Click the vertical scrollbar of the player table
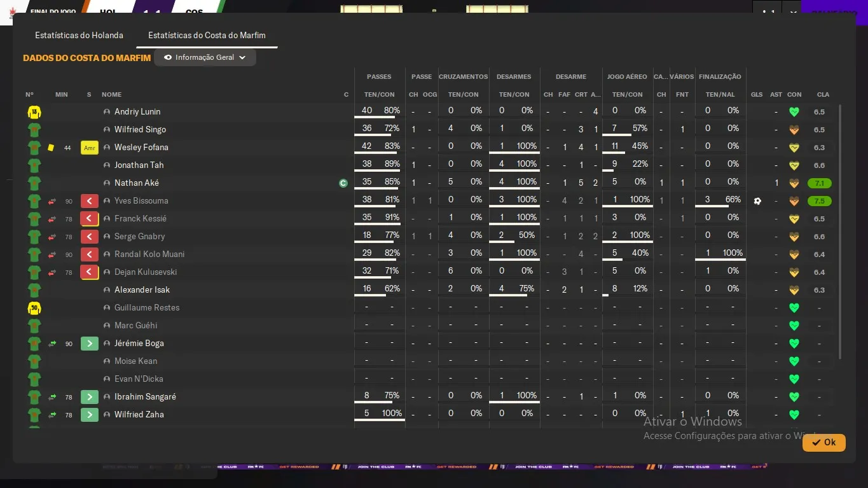This screenshot has width=868, height=488. 840,229
